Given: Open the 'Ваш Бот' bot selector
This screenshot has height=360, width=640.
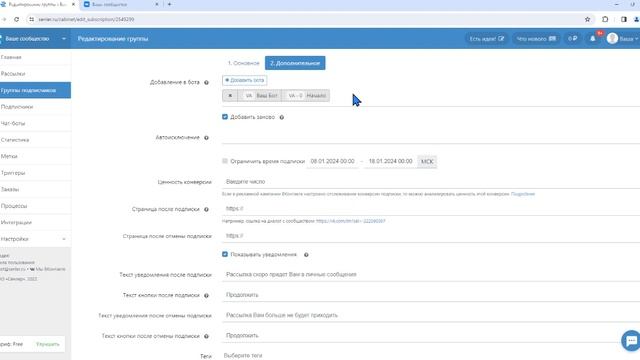Looking at the screenshot, I should (x=260, y=96).
